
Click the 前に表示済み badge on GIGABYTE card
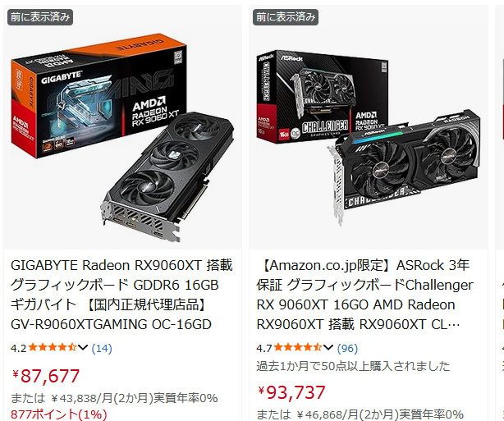pos(40,17)
